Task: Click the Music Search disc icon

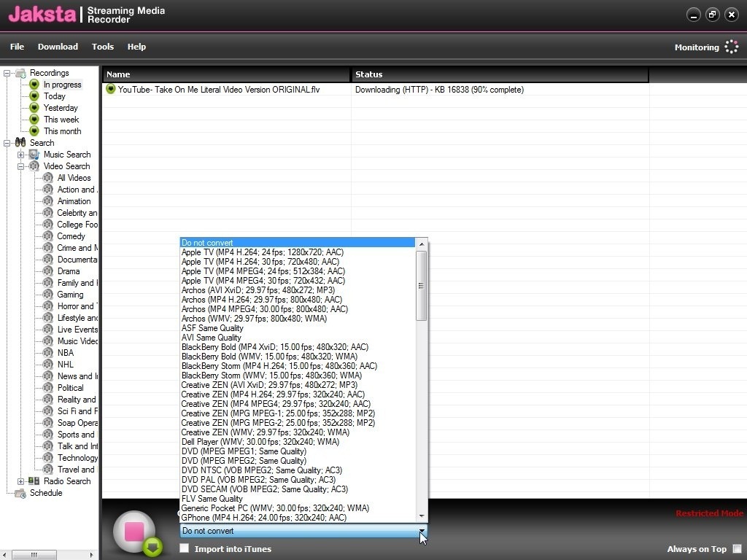Action: click(34, 154)
